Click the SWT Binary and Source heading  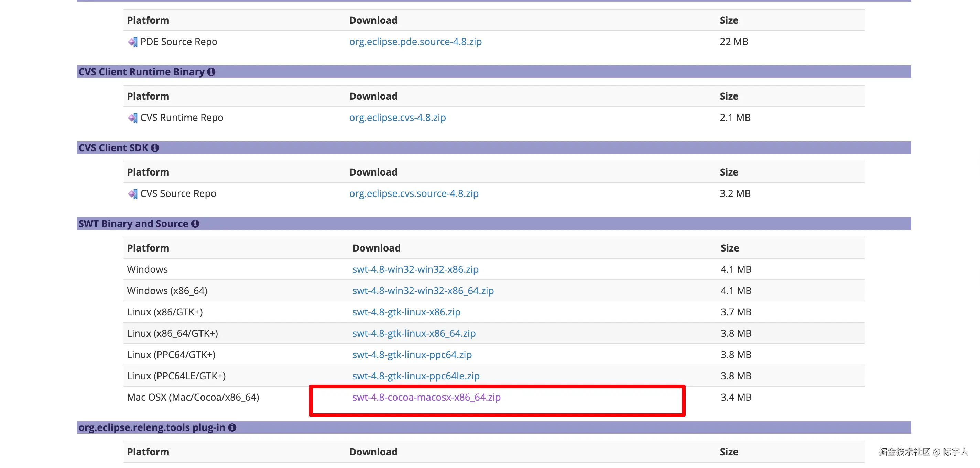[133, 224]
